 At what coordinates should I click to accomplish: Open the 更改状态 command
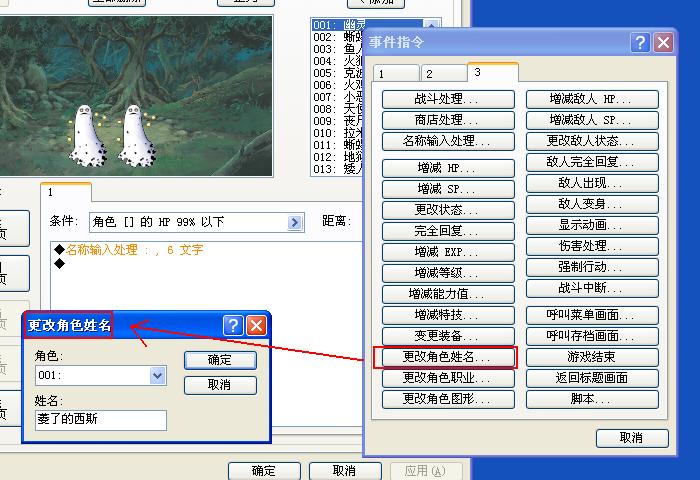448,210
